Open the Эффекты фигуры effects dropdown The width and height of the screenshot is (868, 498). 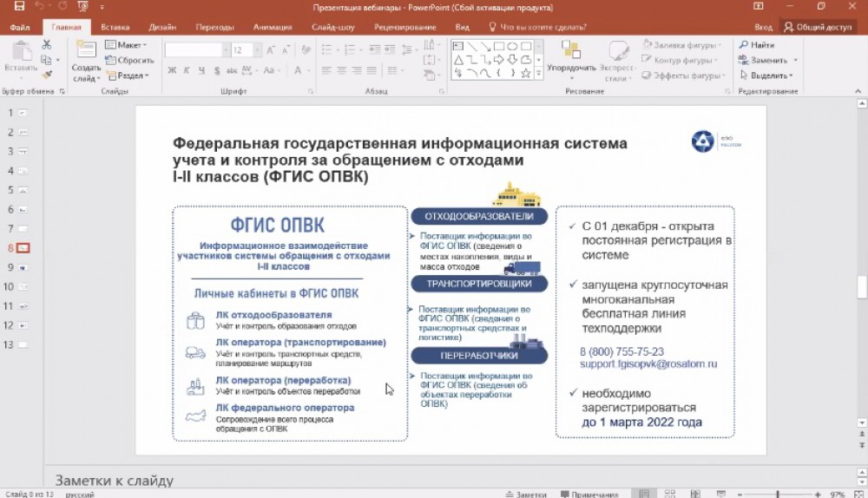tap(682, 75)
